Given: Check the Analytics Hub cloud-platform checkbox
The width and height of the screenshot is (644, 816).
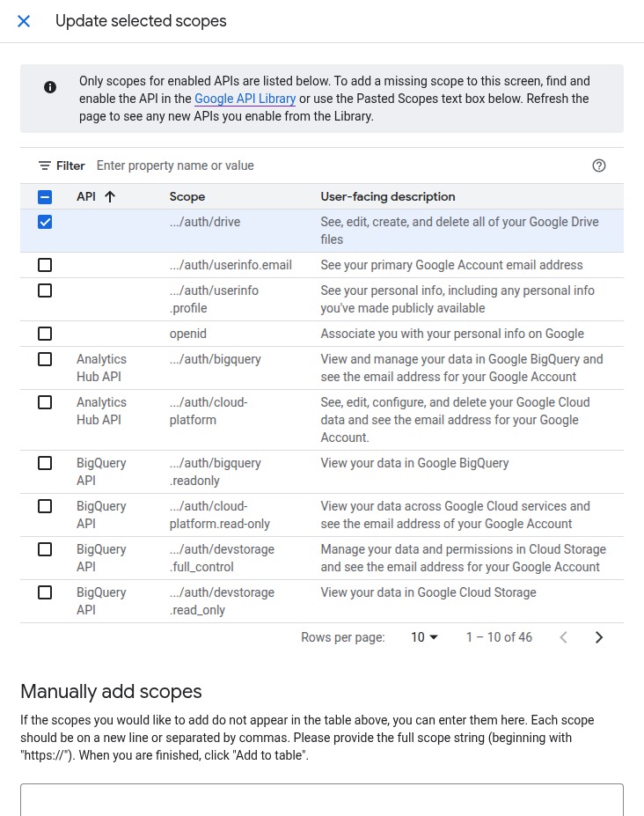Looking at the screenshot, I should pos(45,402).
